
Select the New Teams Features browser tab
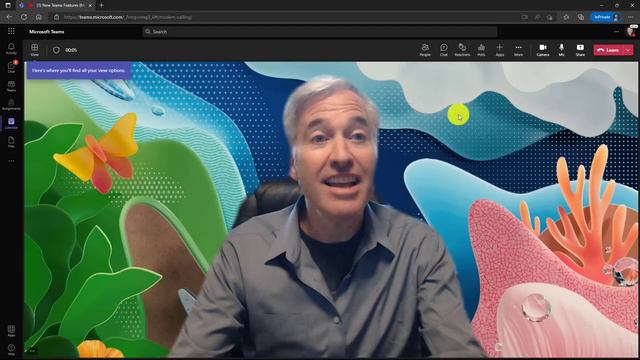[56, 5]
